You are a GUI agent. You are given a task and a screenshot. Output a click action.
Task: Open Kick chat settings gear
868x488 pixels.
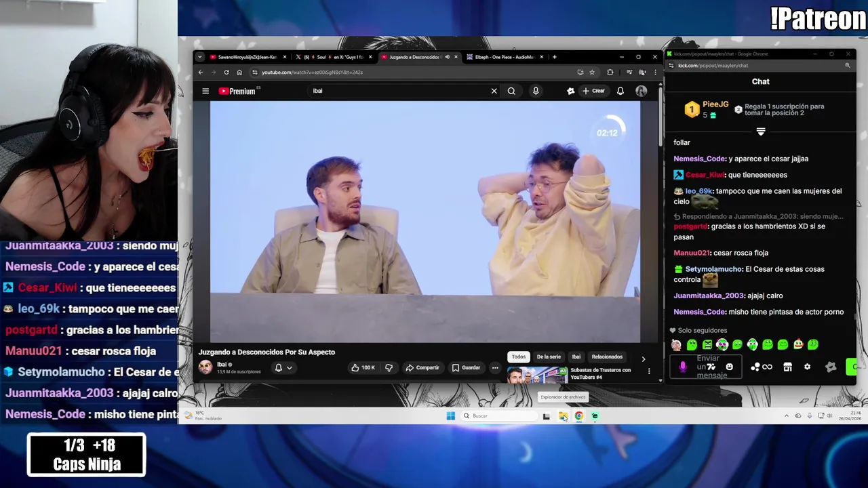807,367
